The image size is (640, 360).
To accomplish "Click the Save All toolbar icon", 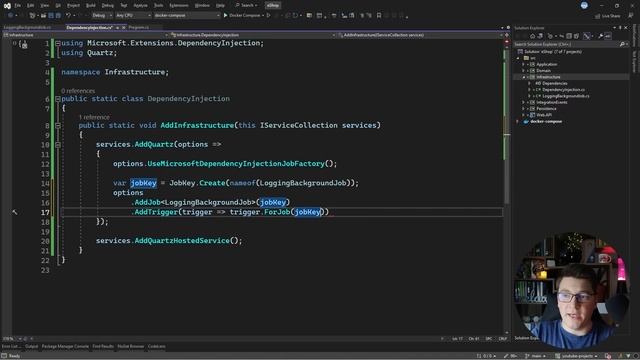I will (x=58, y=16).
